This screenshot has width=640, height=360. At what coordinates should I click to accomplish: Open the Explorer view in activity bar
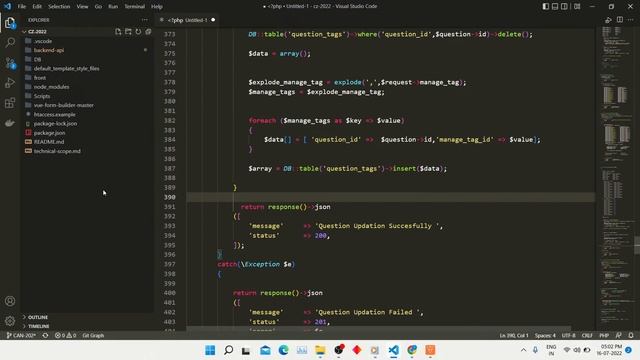[10, 23]
